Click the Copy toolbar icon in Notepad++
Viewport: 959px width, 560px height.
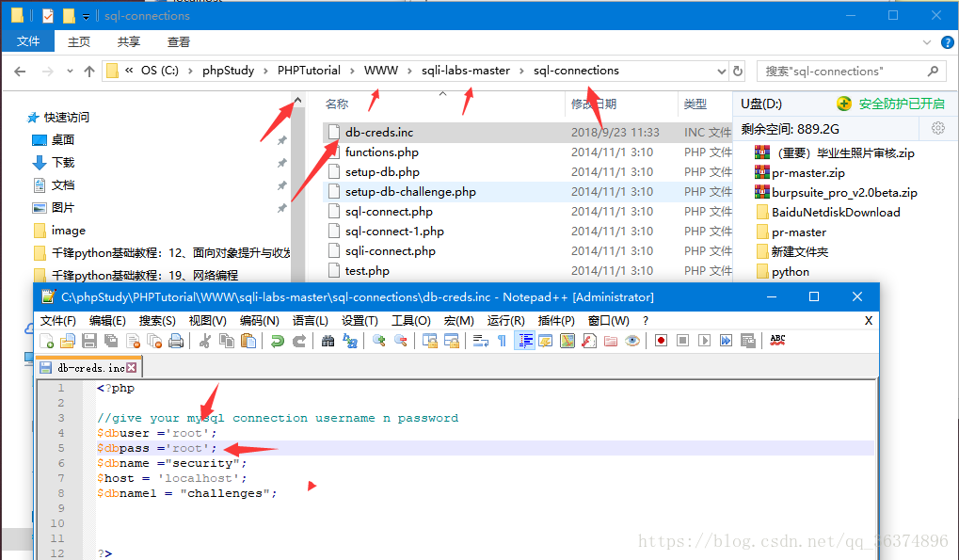(x=227, y=341)
